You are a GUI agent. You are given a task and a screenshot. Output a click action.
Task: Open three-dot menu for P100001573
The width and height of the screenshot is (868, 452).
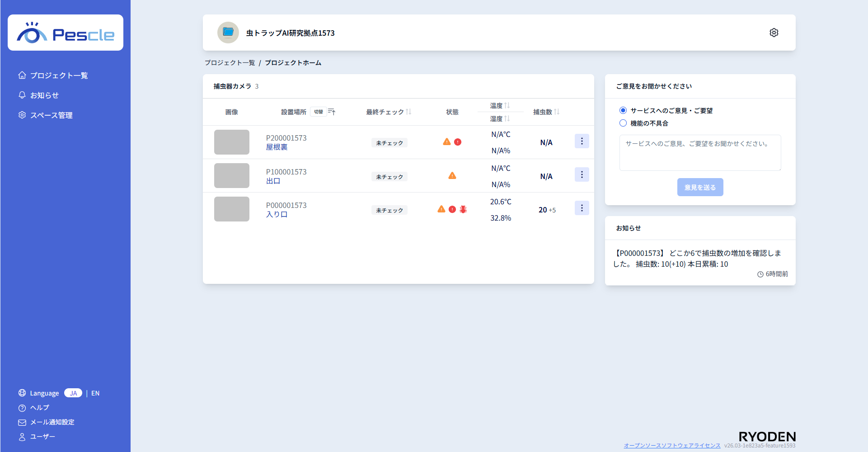[x=582, y=174]
